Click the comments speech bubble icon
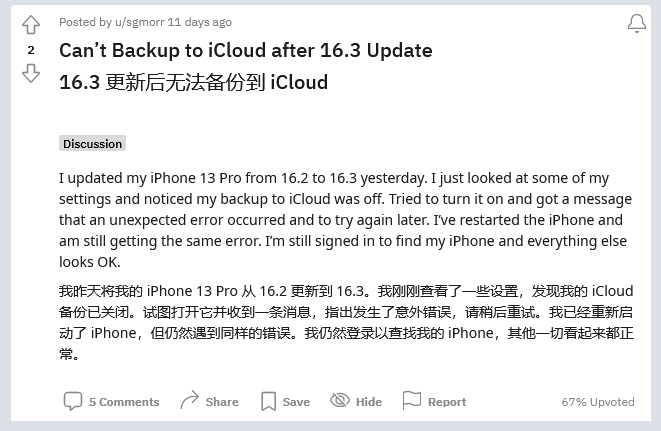This screenshot has height=431, width=661. tap(73, 401)
